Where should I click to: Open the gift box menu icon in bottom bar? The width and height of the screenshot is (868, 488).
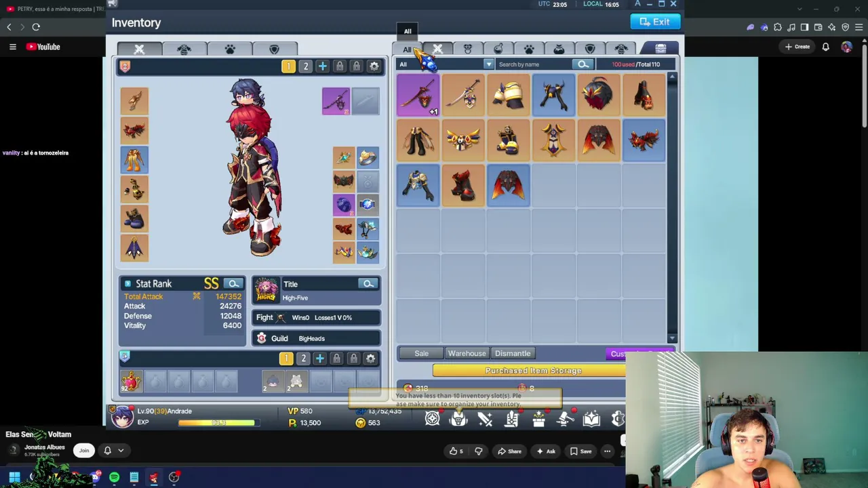[538, 419]
